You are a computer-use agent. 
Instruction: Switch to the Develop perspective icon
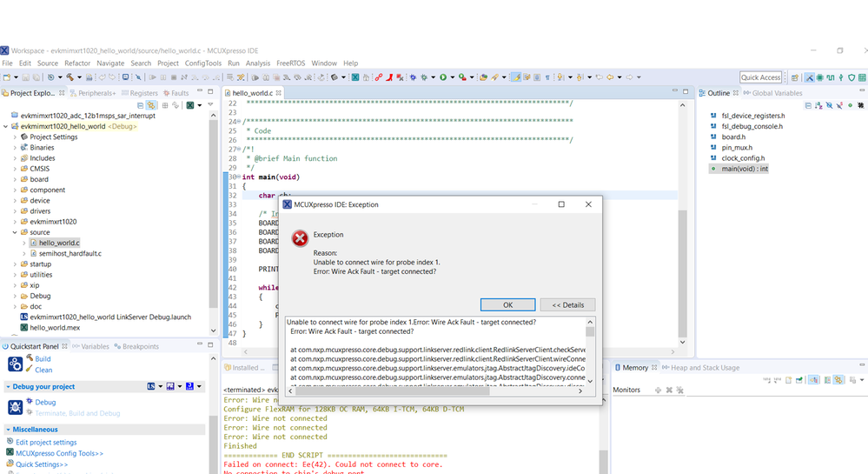click(809, 77)
